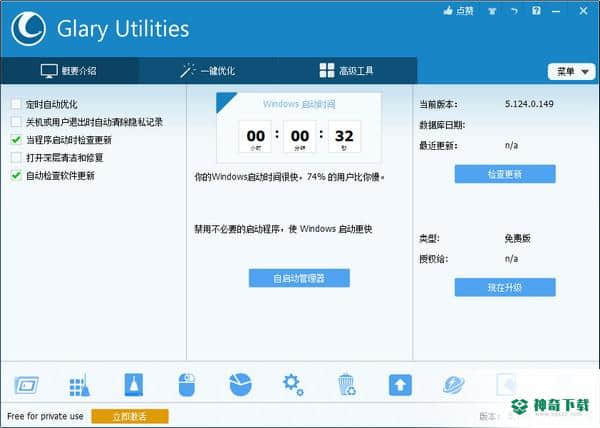Open the 自启动管理器 startup manager button
The image size is (600, 428).
(299, 278)
